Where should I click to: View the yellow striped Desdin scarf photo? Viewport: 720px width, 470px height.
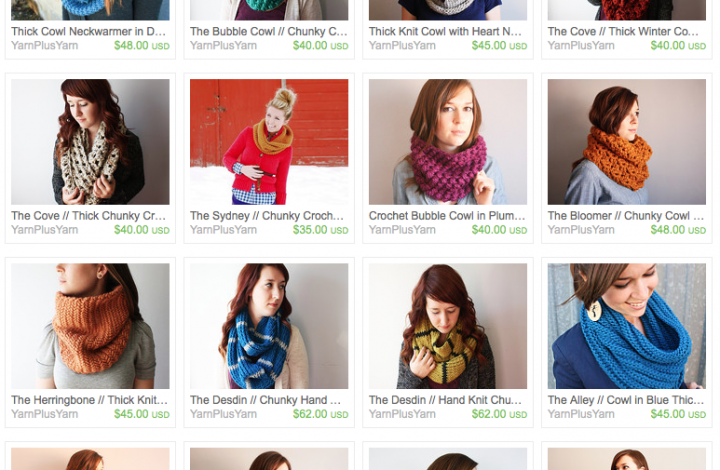coord(448,326)
